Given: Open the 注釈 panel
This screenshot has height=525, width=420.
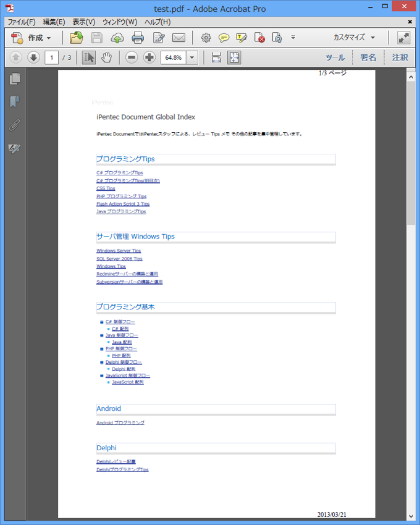Looking at the screenshot, I should (400, 57).
